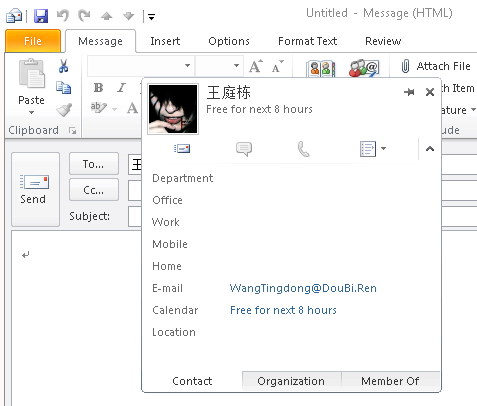477x406 pixels.
Task: Click the Undo arrow icon
Action: (x=62, y=15)
